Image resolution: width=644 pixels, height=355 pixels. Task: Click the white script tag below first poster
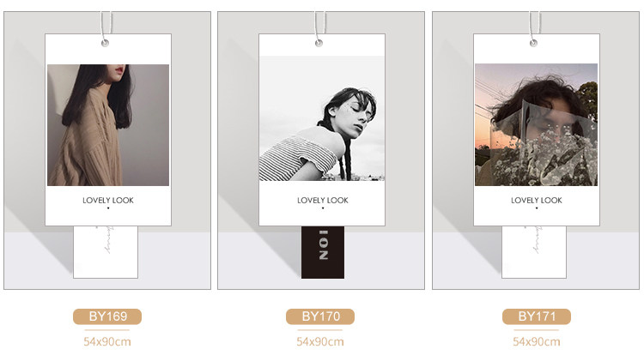pyautogui.click(x=106, y=252)
